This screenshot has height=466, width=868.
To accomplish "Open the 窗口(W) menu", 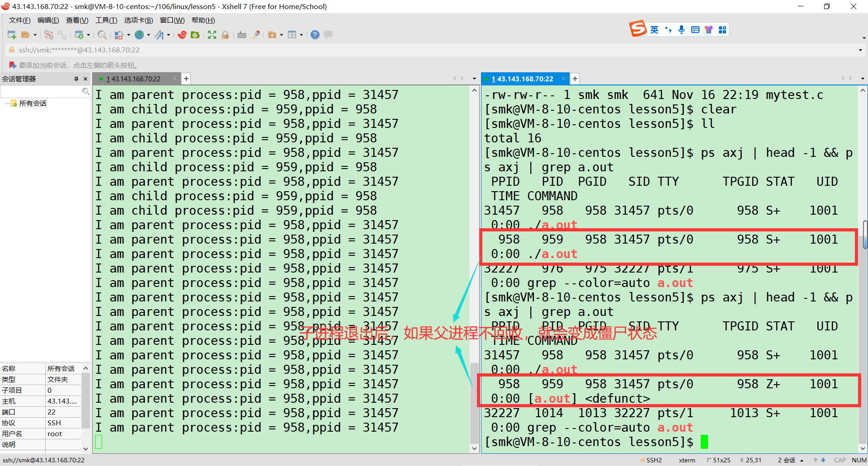I will click(172, 20).
